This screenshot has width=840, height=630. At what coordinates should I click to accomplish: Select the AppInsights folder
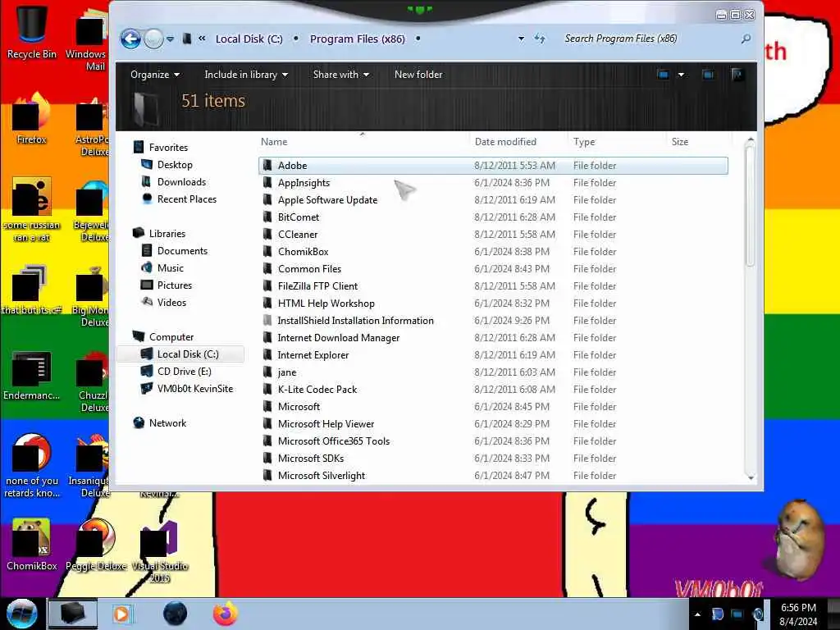point(493,183)
